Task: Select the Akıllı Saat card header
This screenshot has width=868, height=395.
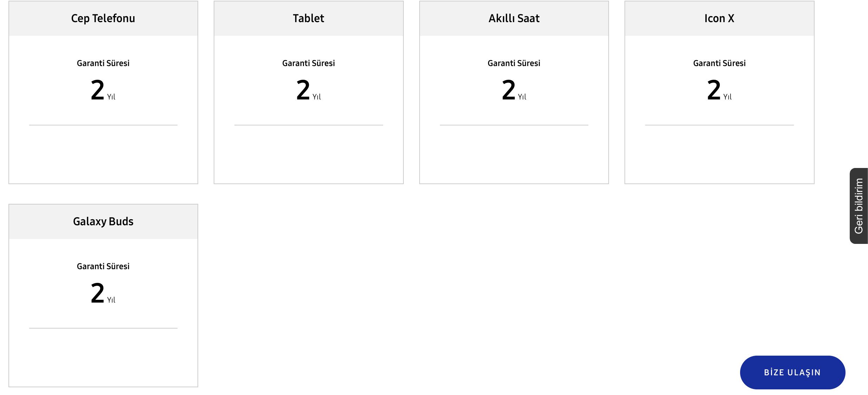Action: coord(514,18)
